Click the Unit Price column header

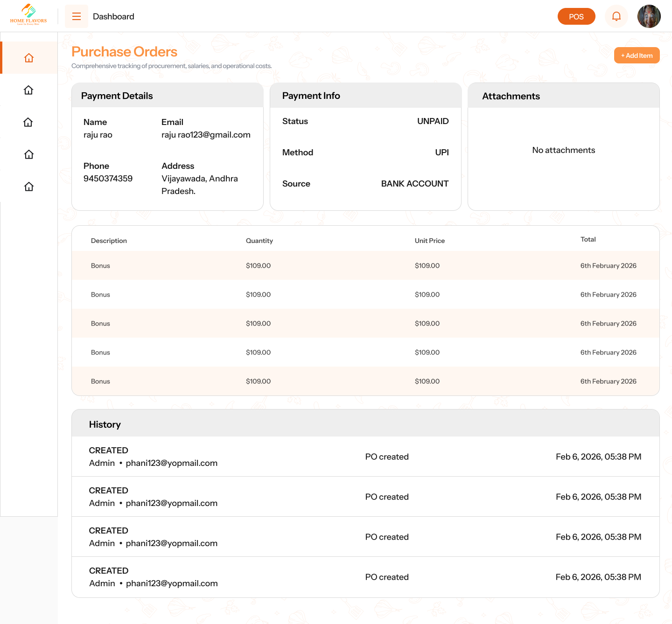(x=429, y=241)
